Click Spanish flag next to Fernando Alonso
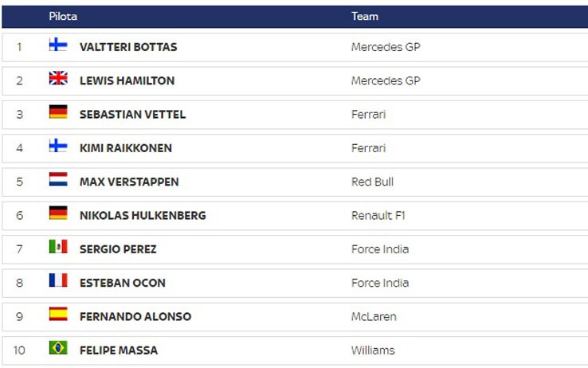Image resolution: width=588 pixels, height=368 pixels. pos(58,314)
